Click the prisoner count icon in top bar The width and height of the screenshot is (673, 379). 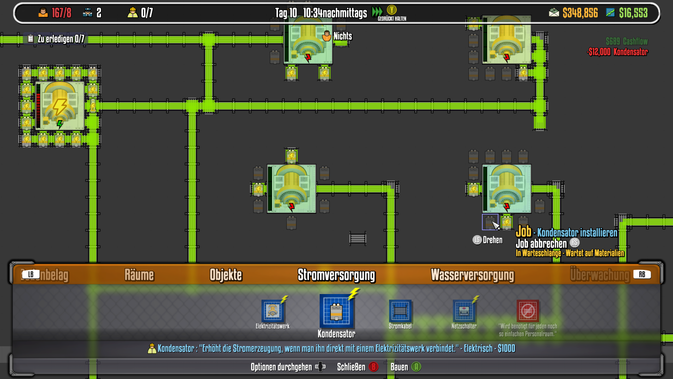point(43,13)
